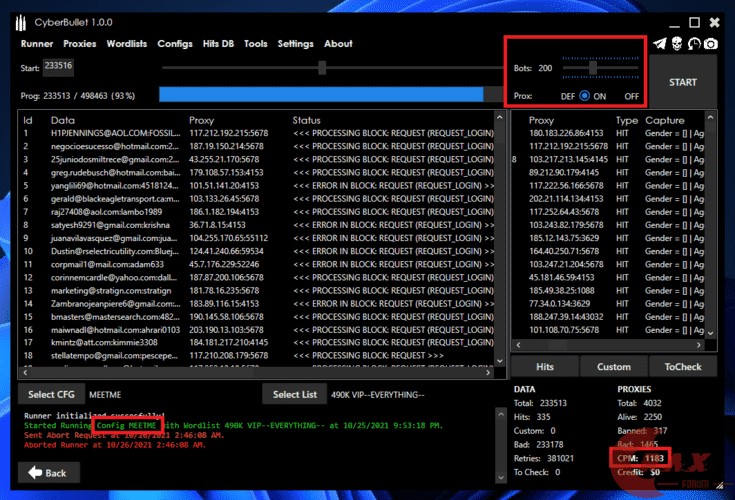Take a screenshot with the camera icon

click(x=711, y=44)
